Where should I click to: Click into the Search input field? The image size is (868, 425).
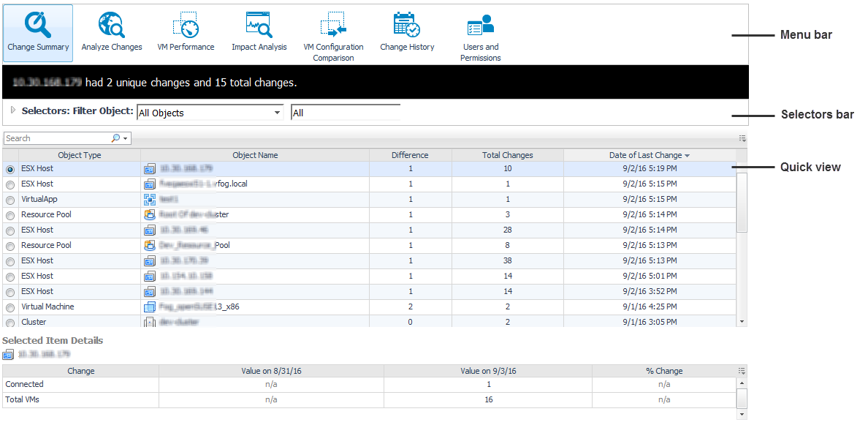click(x=57, y=138)
